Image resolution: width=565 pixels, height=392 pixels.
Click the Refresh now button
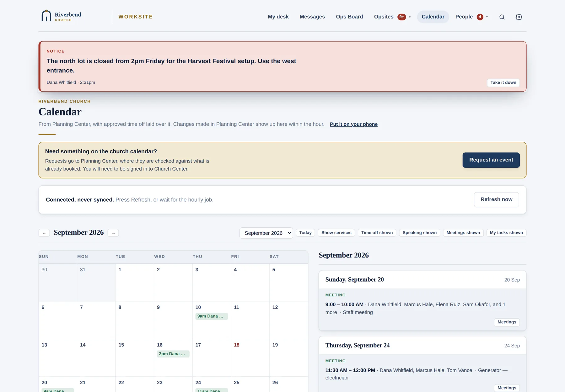[496, 199]
